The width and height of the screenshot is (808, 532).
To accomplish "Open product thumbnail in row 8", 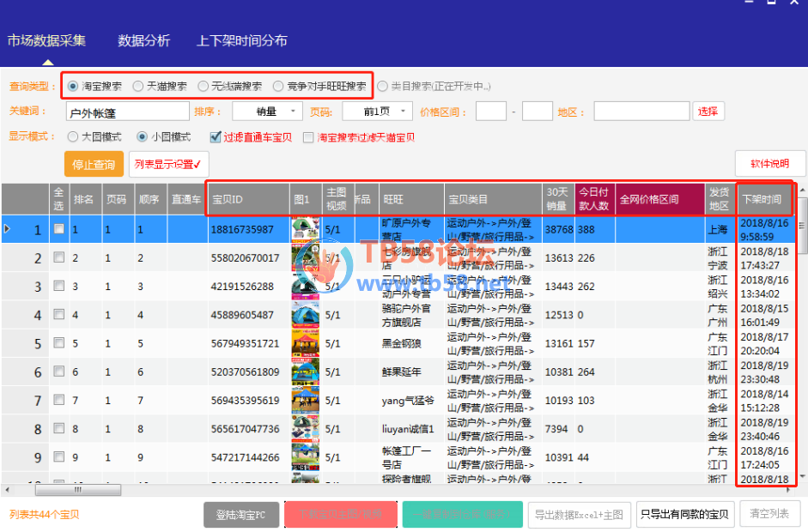I will tap(305, 428).
